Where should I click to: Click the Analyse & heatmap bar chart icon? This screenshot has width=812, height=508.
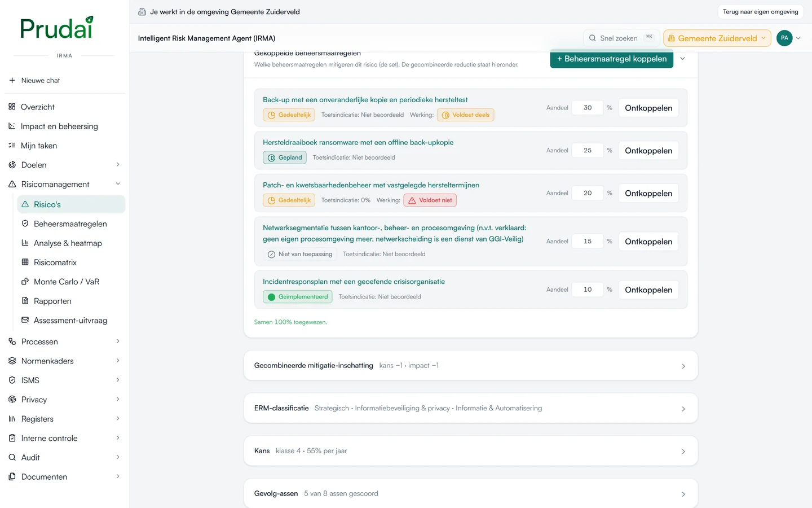[x=25, y=243]
